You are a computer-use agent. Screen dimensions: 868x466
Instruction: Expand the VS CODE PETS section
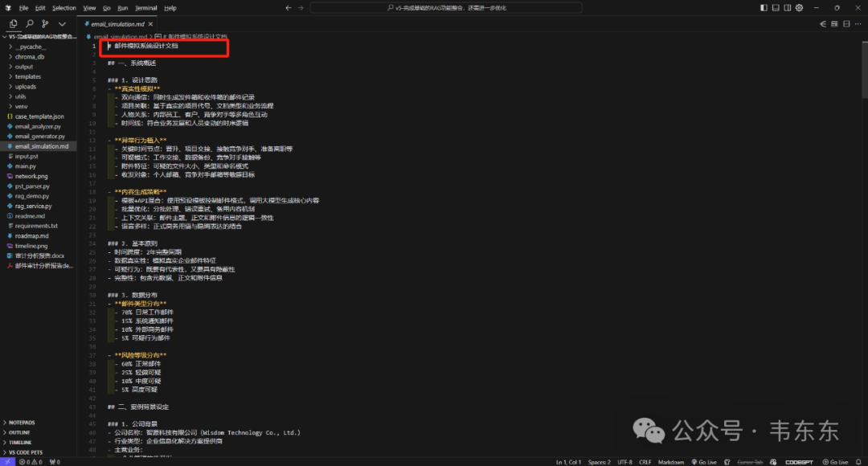39,452
